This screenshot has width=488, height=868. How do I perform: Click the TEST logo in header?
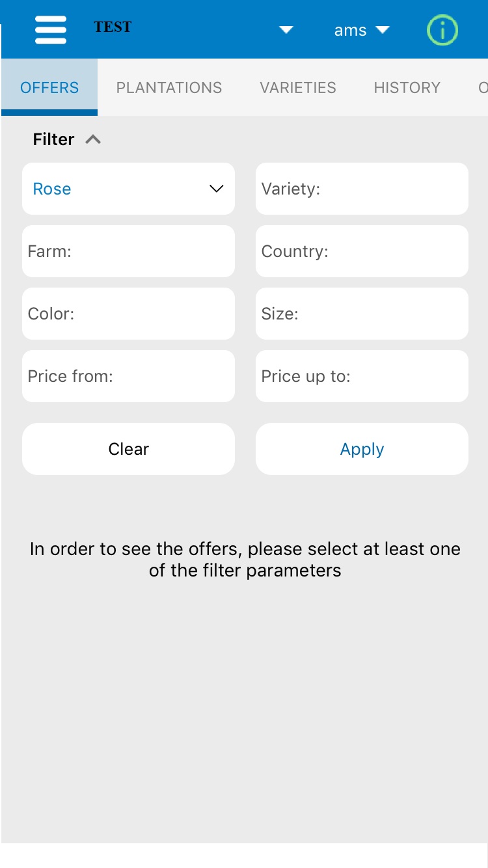(113, 27)
